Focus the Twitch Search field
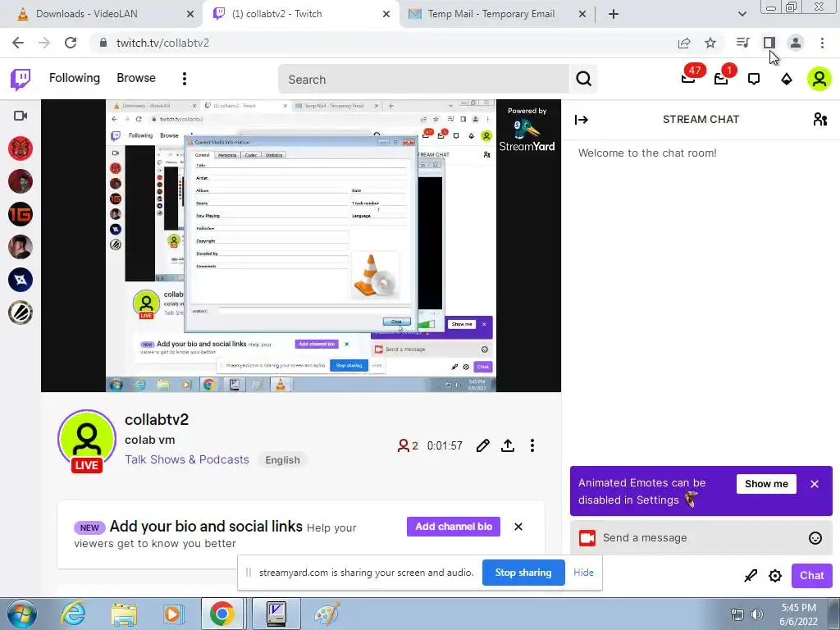The width and height of the screenshot is (840, 630). 423,80
